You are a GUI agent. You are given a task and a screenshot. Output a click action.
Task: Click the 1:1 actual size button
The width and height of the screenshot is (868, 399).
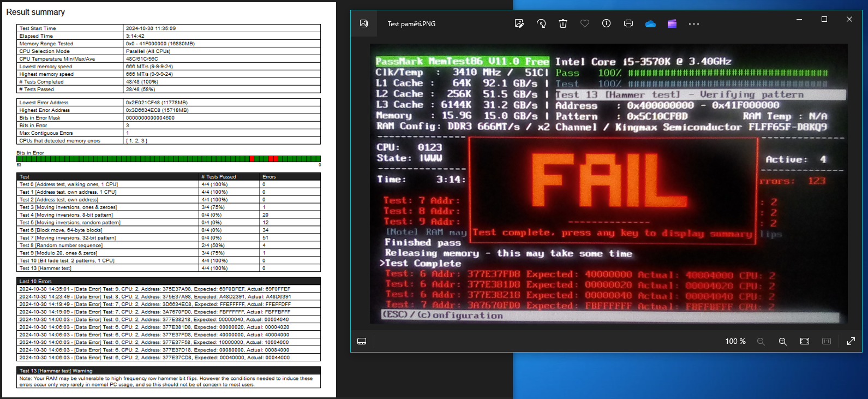point(827,341)
